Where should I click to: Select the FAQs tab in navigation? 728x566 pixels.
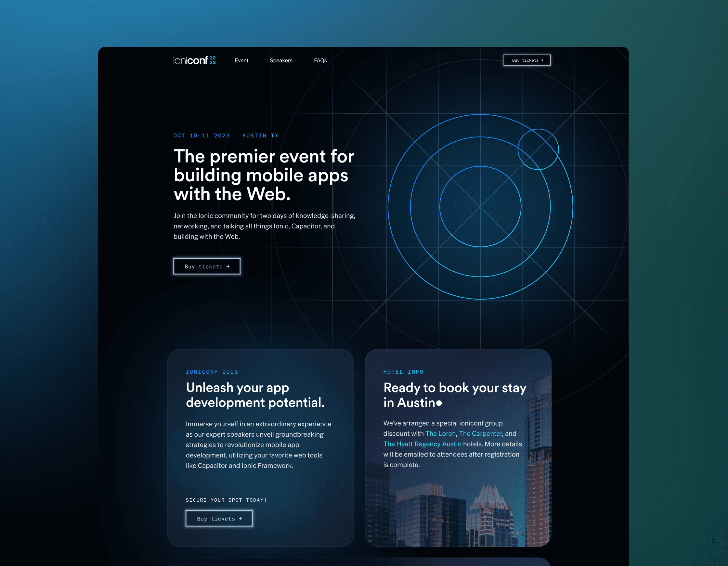320,60
